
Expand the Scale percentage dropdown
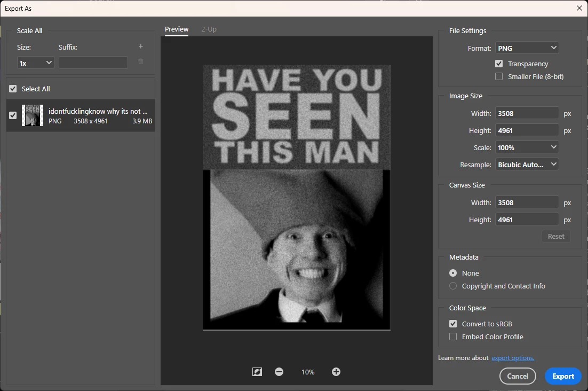pos(527,147)
